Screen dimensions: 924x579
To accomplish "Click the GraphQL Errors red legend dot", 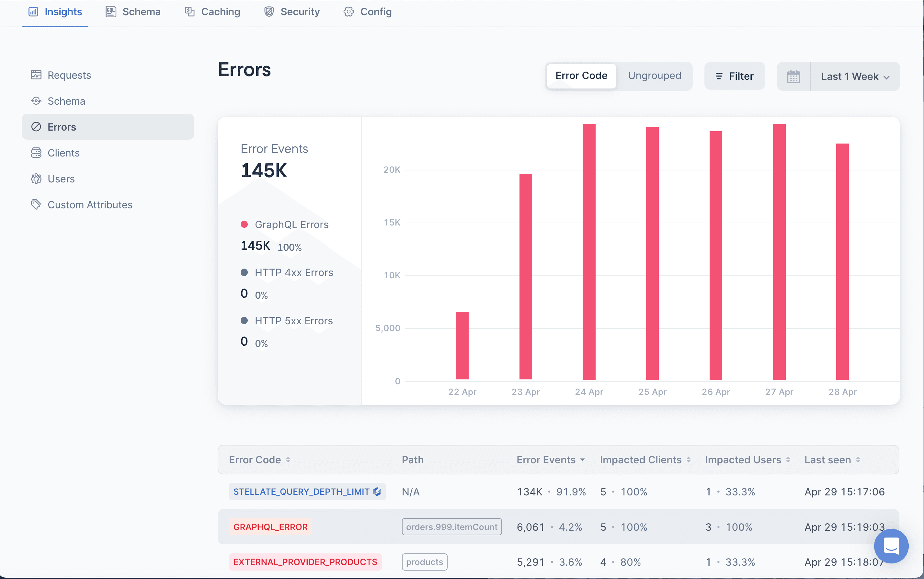I will [x=245, y=225].
